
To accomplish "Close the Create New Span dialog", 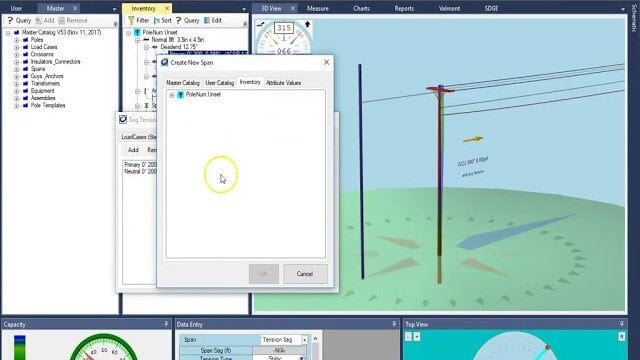I will [326, 62].
